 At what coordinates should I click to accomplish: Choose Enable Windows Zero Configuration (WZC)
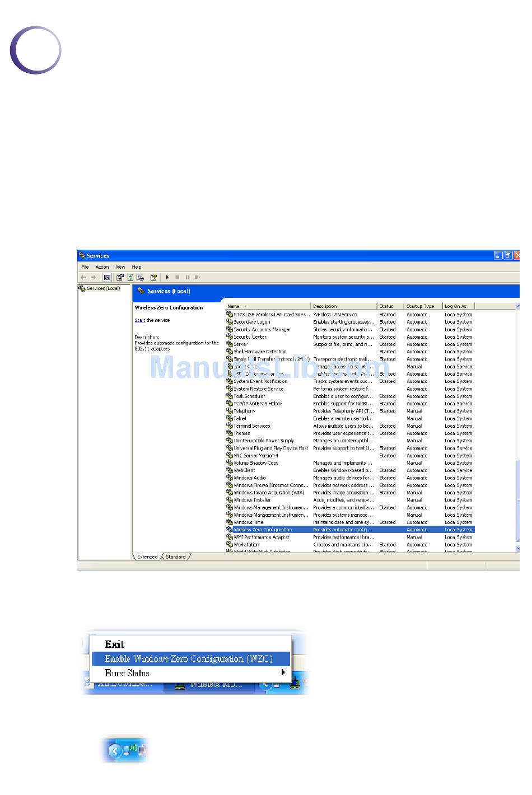[189, 659]
